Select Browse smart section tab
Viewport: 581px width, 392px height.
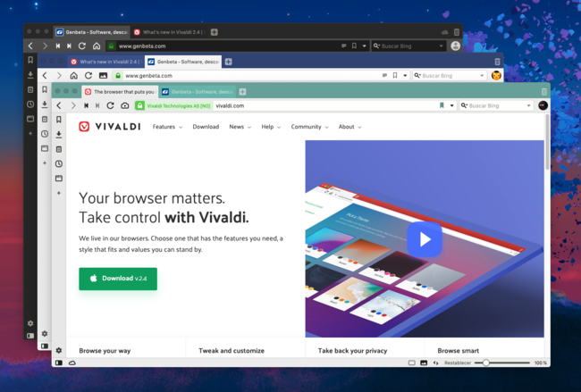pos(458,351)
